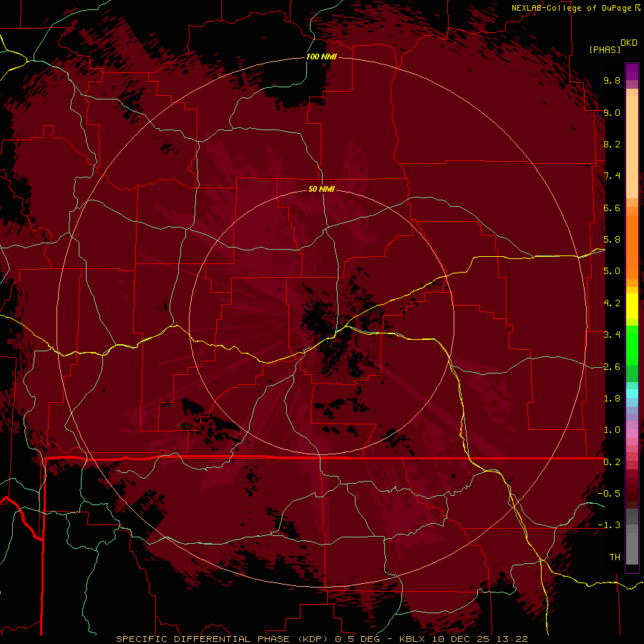Click the bright green band of the color scale

coord(632,345)
